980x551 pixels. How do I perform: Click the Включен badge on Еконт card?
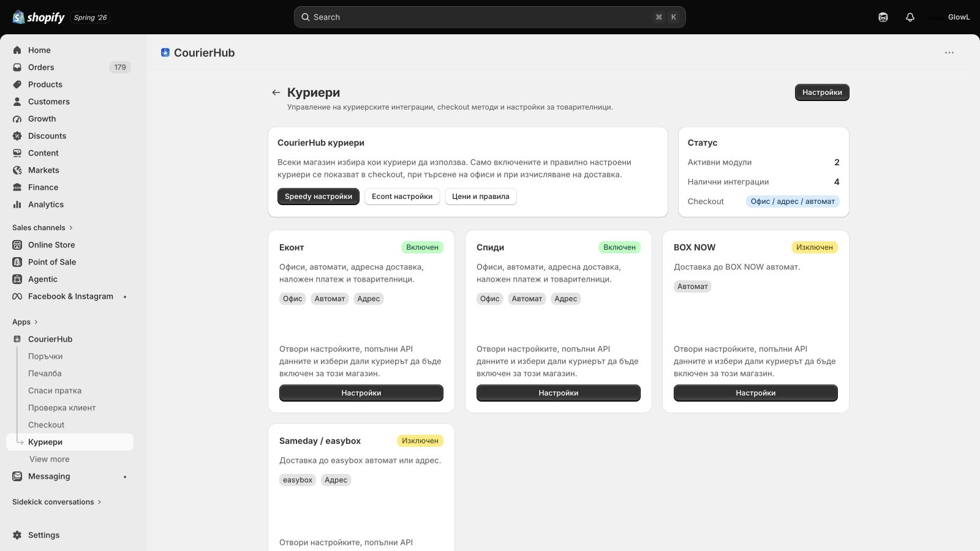click(422, 247)
